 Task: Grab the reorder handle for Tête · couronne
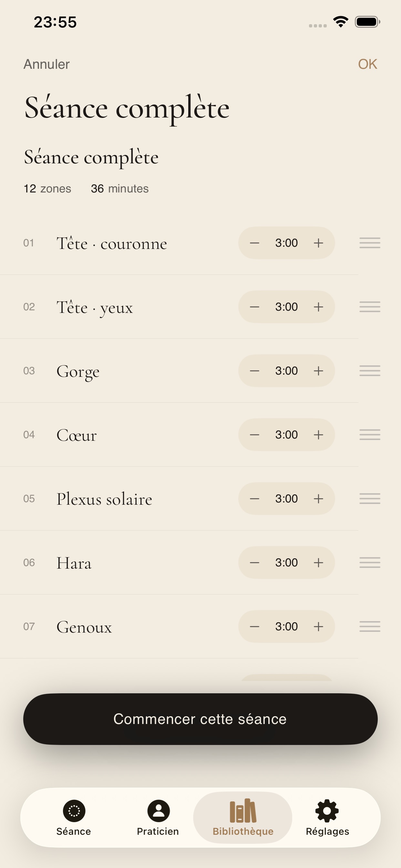(x=370, y=243)
